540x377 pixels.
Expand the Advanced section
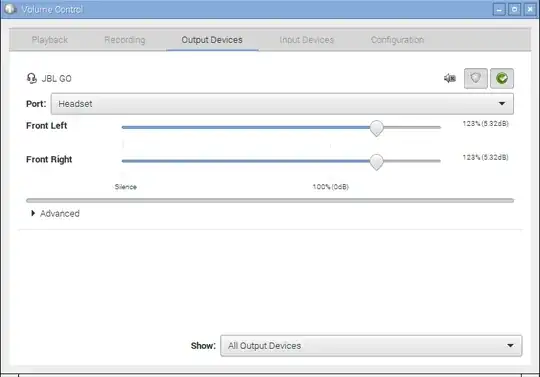55,213
